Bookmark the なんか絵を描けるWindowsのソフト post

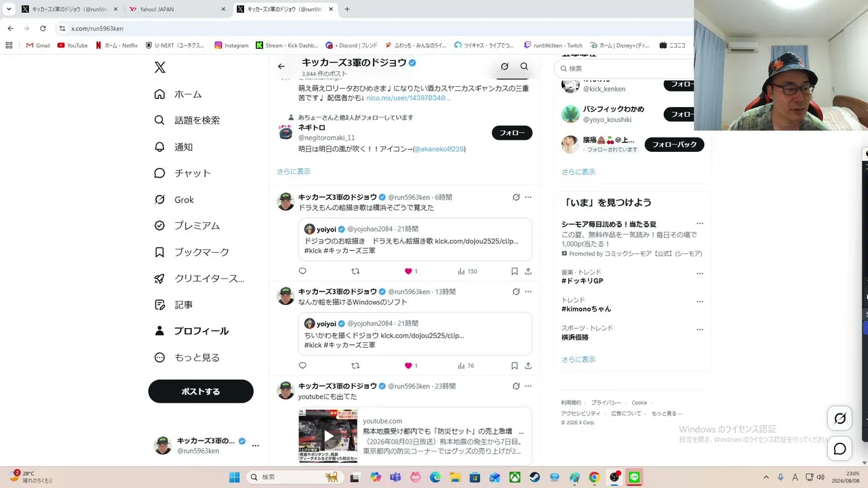[515, 365]
